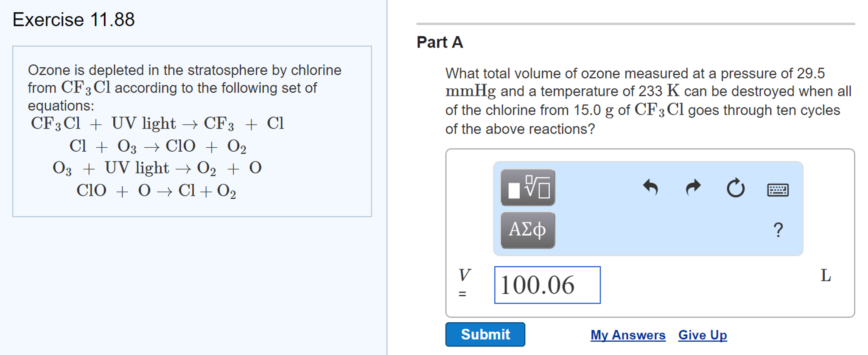
Task: Submit the answer for Part A
Action: point(485,334)
